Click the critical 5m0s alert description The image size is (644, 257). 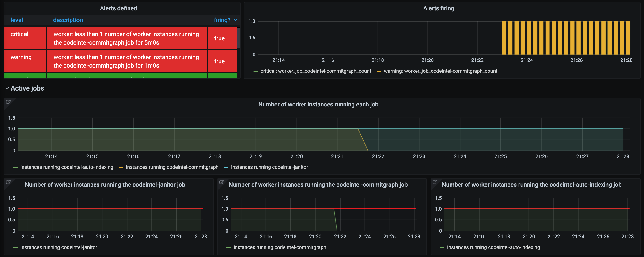127,38
